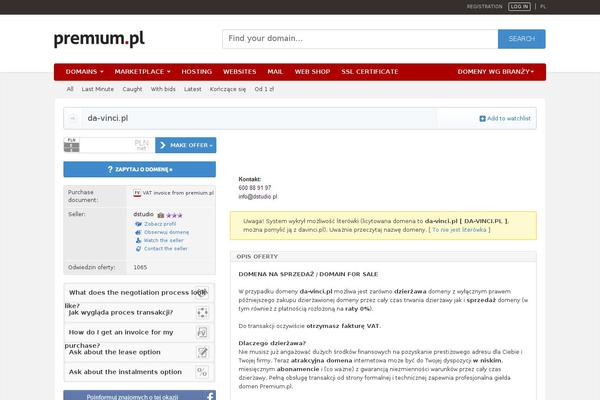Switch language via PL selector
This screenshot has height=400, width=600.
(x=543, y=7)
